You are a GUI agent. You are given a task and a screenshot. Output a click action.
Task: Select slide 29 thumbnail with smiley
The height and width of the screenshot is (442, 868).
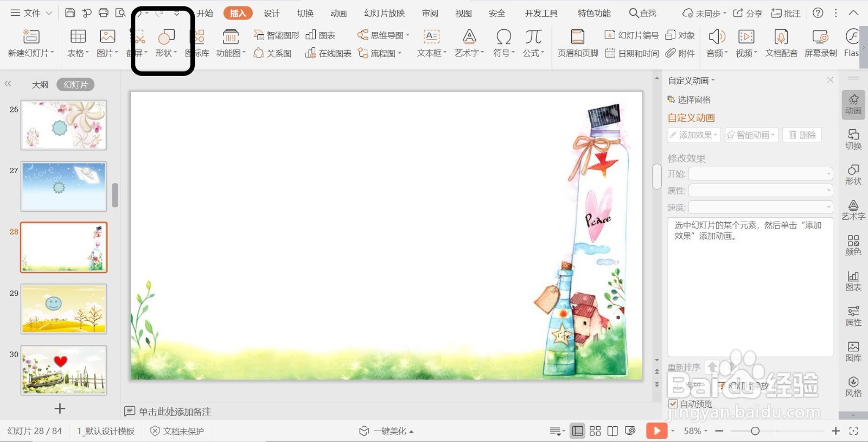click(x=64, y=309)
